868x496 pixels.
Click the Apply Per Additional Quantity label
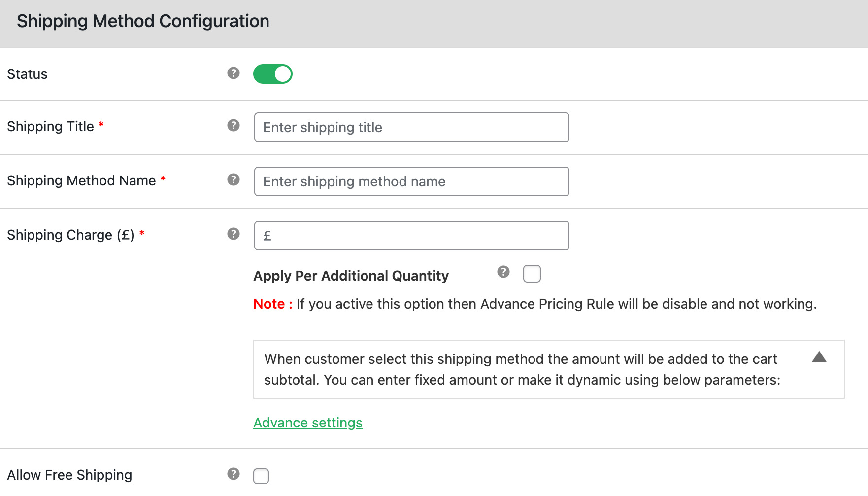(351, 276)
